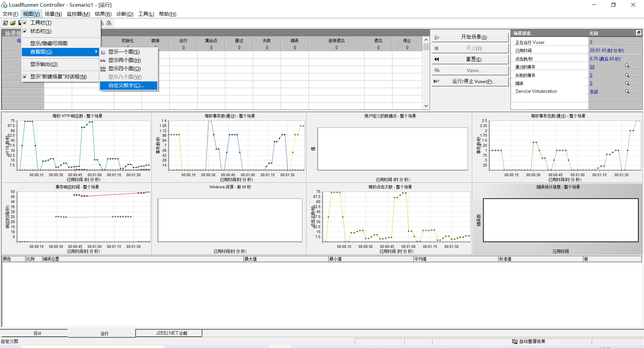Open the 场景(N) menu
644x348 pixels.
tap(53, 14)
